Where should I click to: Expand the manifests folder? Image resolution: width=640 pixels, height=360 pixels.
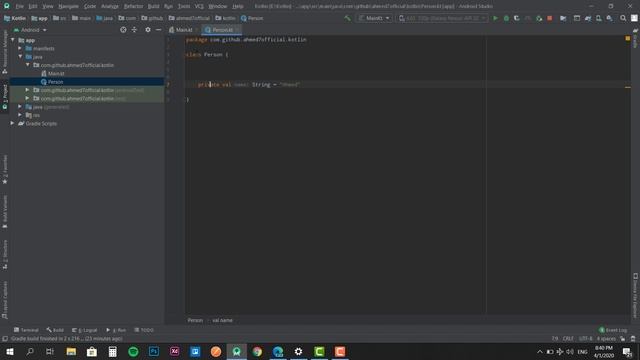pyautogui.click(x=20, y=48)
